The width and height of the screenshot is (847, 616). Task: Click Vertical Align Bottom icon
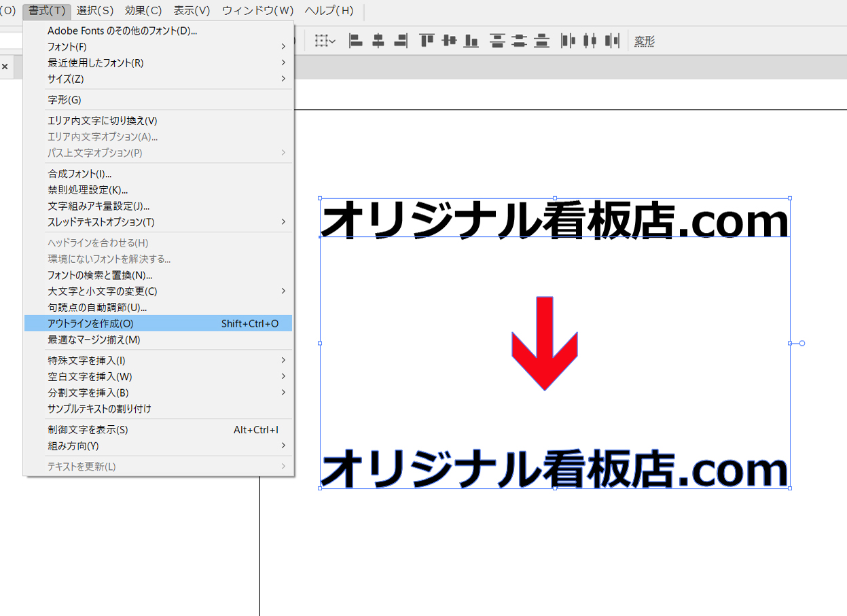click(471, 41)
